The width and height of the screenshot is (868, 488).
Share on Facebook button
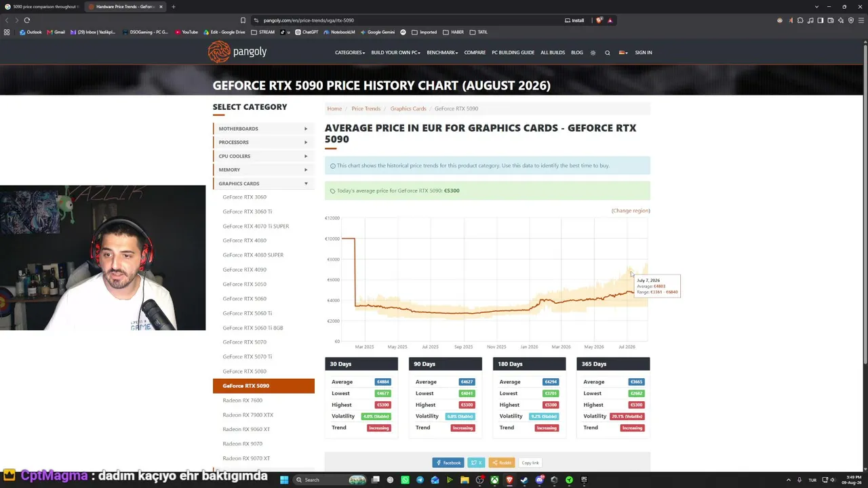click(448, 463)
